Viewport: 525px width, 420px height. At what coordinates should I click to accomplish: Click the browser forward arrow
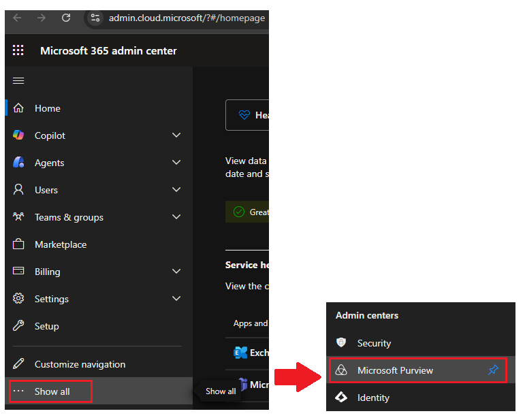[41, 18]
